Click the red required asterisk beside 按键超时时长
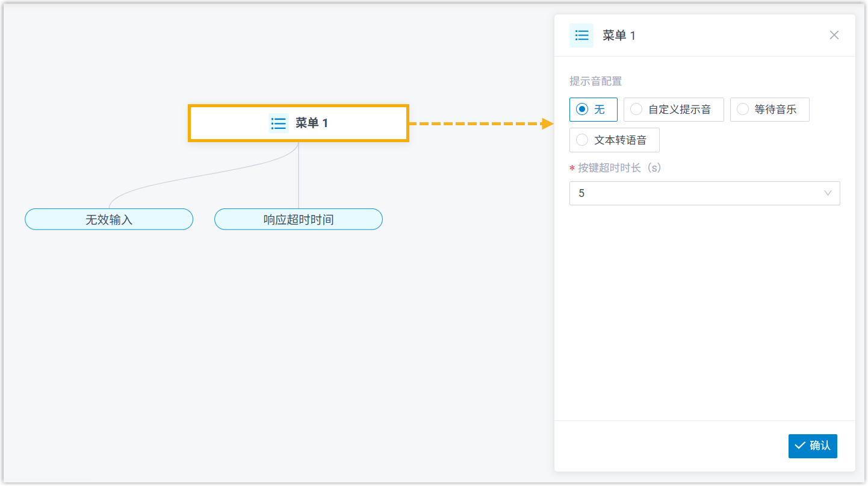This screenshot has height=486, width=868. (x=572, y=169)
